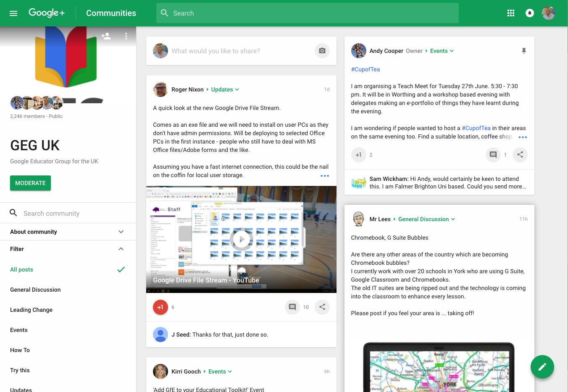Click the invite people icon

[106, 36]
